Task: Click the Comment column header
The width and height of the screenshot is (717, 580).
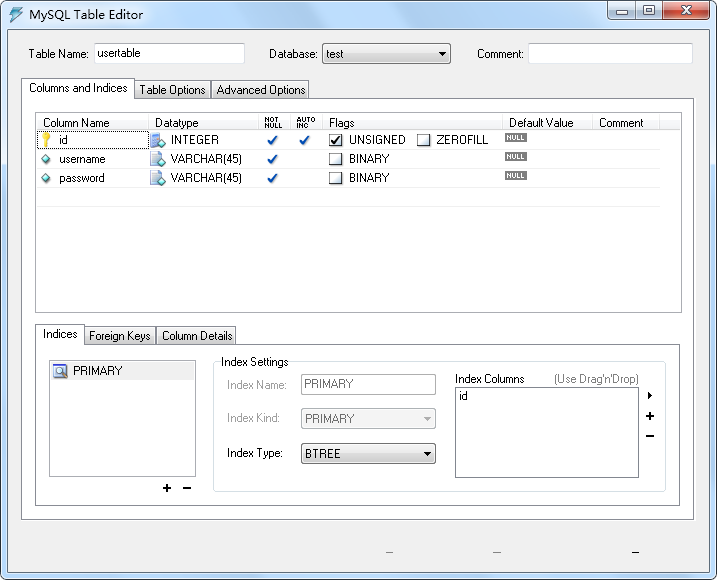Action: [626, 123]
